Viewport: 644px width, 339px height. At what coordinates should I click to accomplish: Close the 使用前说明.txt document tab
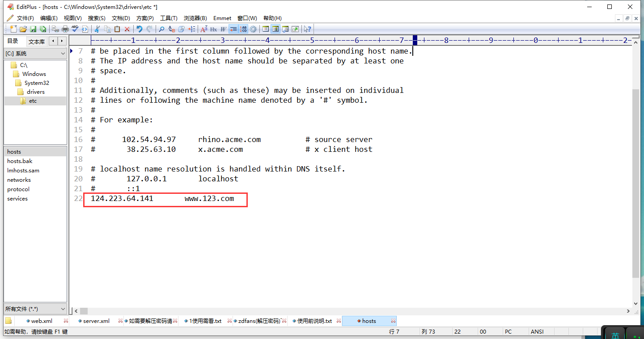[339, 321]
